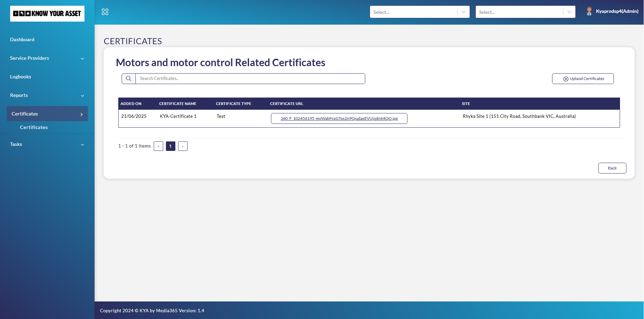Click the Know Your Asset logo

click(x=47, y=14)
